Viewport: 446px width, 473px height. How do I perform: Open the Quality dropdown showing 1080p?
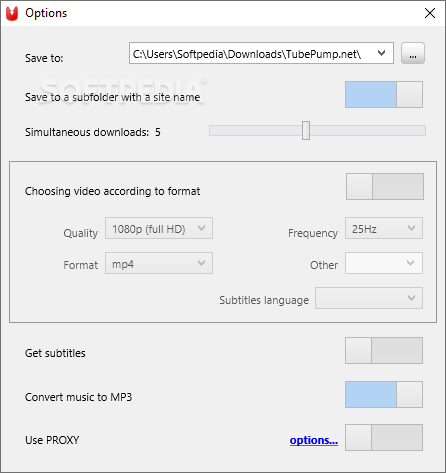(159, 228)
